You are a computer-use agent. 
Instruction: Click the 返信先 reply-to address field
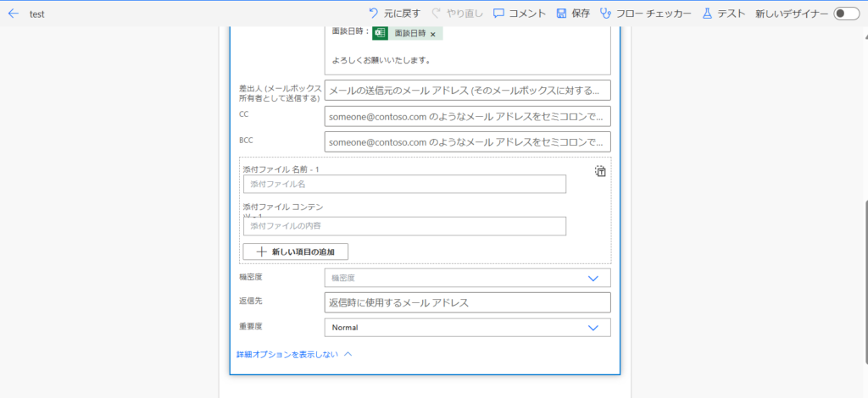467,302
